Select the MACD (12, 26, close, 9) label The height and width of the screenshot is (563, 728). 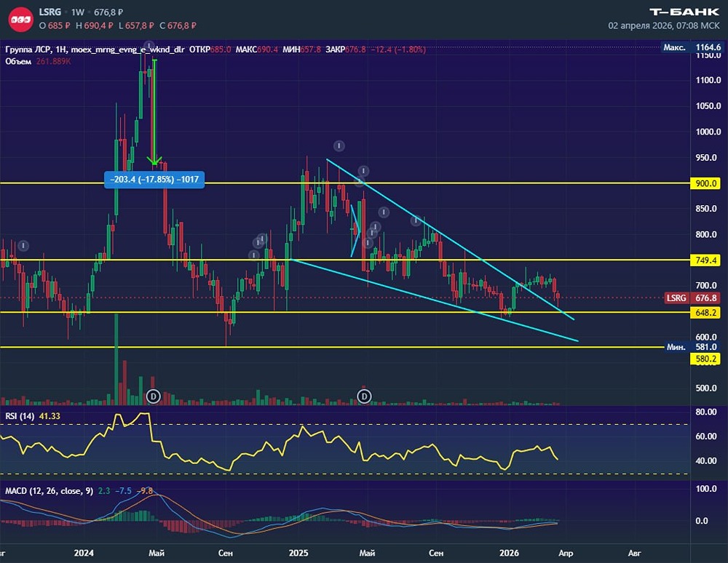(x=50, y=491)
